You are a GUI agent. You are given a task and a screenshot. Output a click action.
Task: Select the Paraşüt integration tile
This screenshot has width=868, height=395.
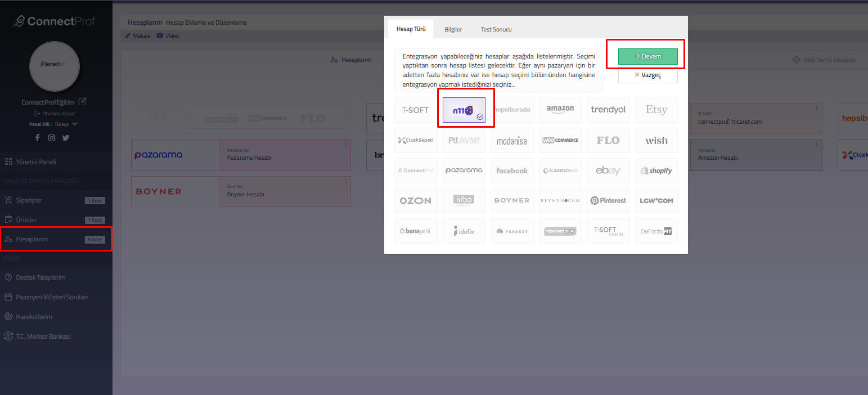pyautogui.click(x=512, y=231)
